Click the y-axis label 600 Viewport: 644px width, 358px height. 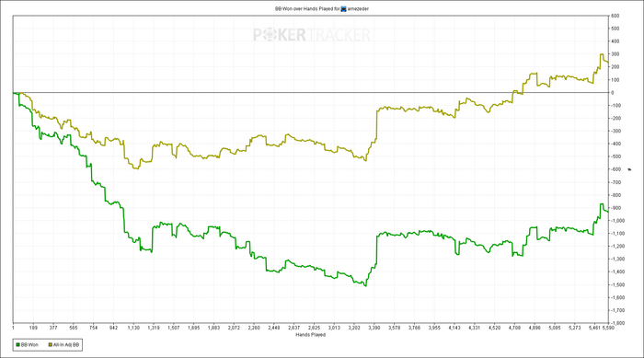pos(615,16)
